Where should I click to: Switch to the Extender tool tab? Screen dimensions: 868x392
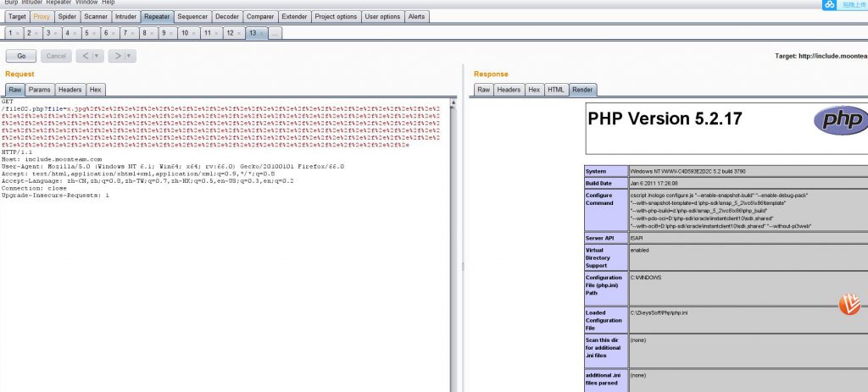tap(294, 17)
